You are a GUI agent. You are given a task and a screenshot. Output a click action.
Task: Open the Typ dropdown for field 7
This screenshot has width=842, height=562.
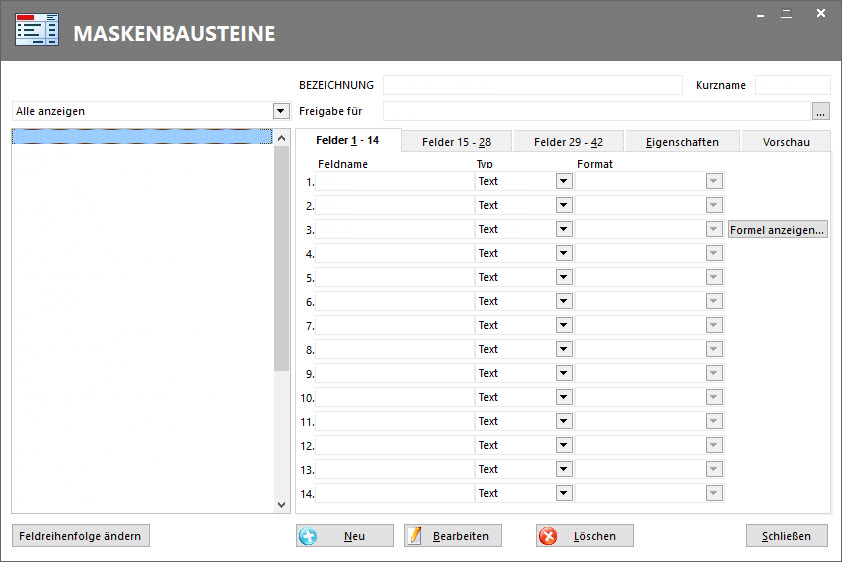tap(564, 325)
